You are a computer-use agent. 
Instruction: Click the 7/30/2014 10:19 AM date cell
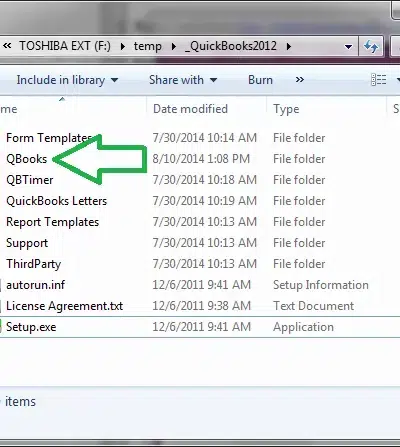click(205, 201)
